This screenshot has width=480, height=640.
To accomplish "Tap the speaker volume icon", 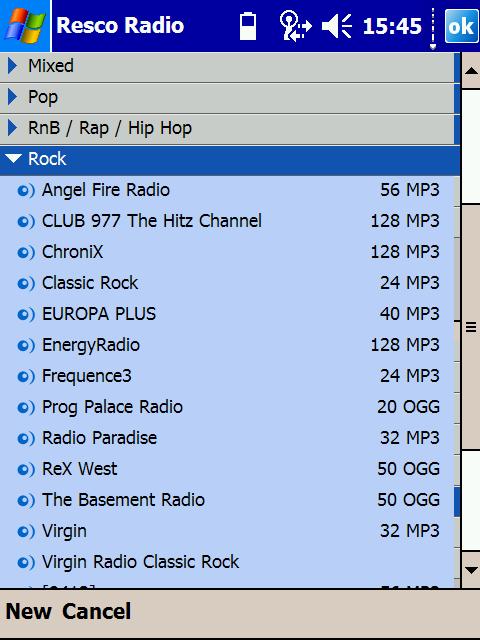I will pos(337,26).
